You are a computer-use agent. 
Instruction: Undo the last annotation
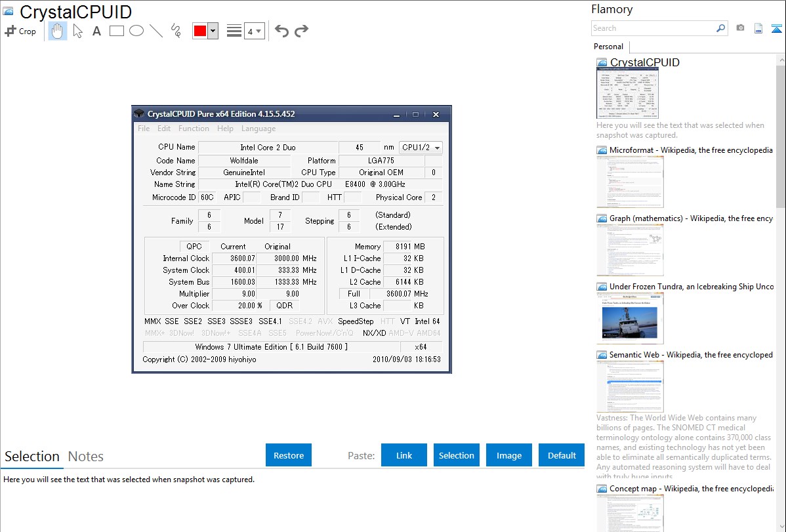pyautogui.click(x=281, y=31)
